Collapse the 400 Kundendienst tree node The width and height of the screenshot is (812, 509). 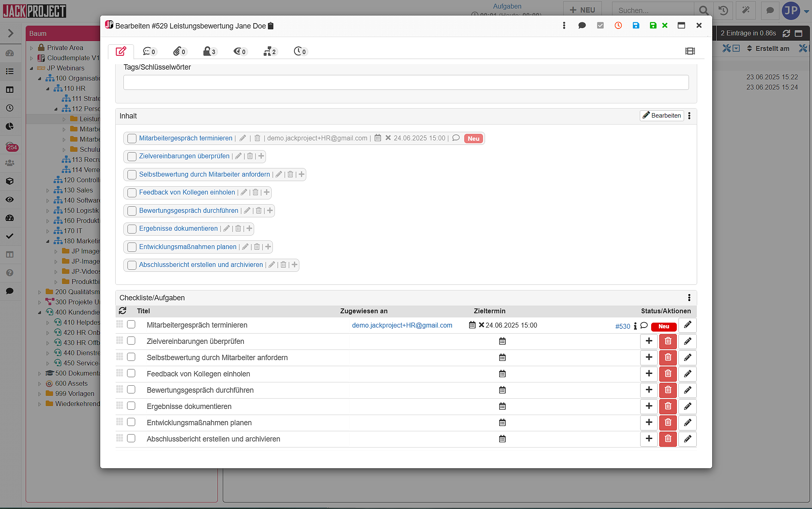click(40, 312)
